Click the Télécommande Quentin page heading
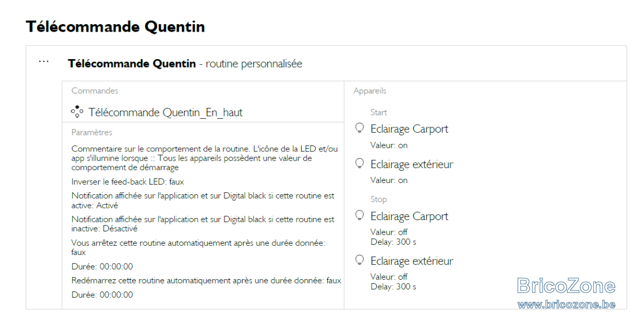This screenshot has width=644, height=328. pyautogui.click(x=115, y=26)
